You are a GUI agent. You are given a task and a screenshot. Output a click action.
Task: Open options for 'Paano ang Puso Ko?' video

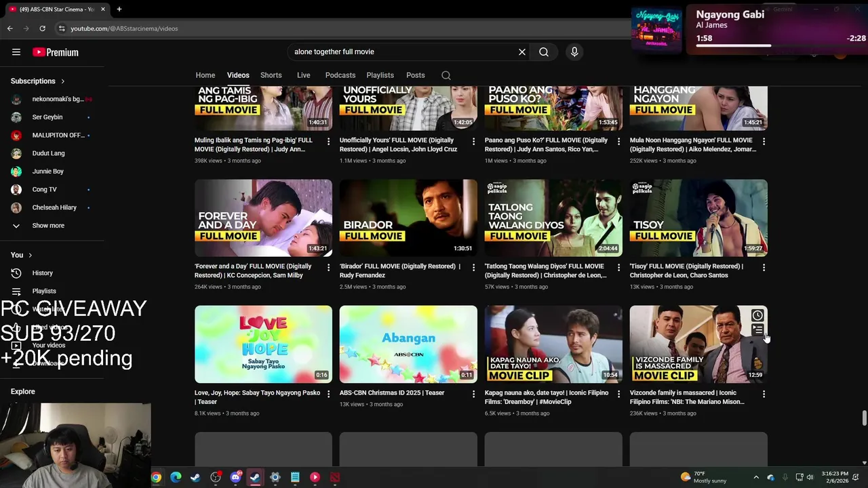click(x=618, y=141)
